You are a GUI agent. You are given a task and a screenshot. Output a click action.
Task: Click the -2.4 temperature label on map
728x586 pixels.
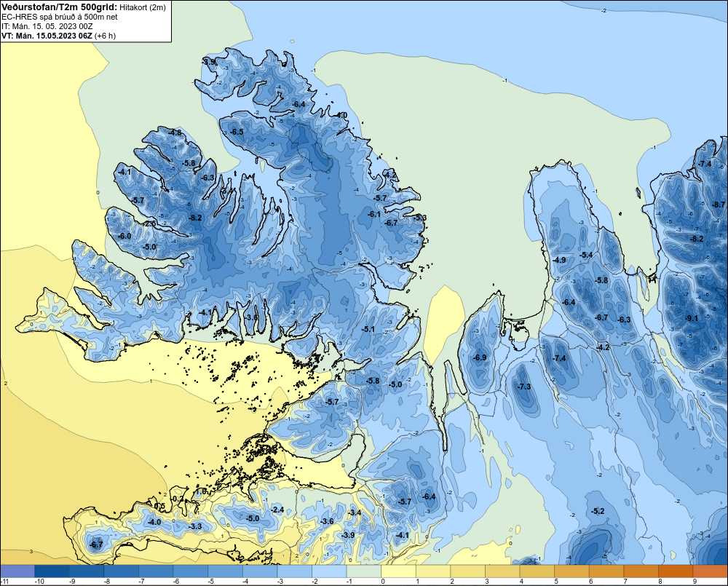pyautogui.click(x=277, y=510)
